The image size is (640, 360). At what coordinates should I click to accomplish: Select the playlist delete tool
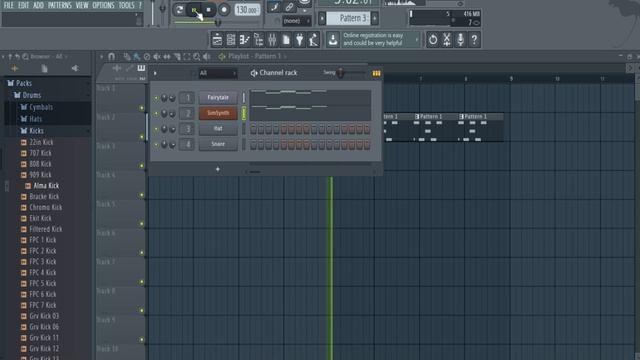[x=147, y=57]
